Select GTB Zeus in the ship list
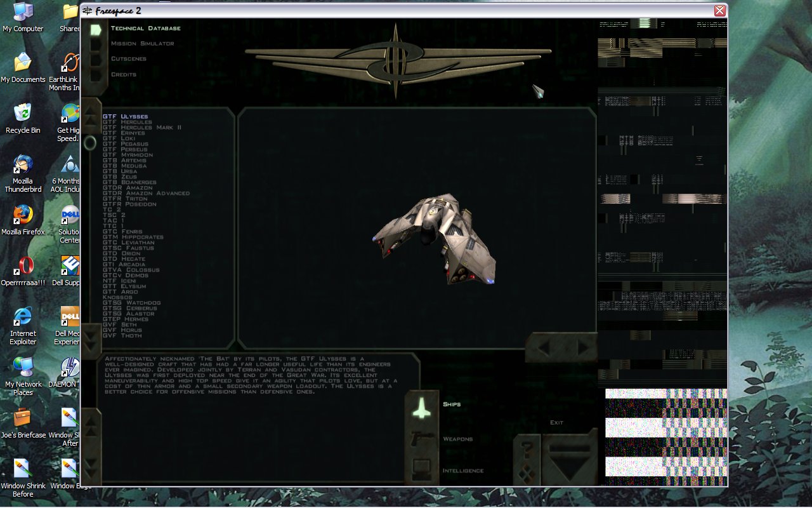 point(120,177)
